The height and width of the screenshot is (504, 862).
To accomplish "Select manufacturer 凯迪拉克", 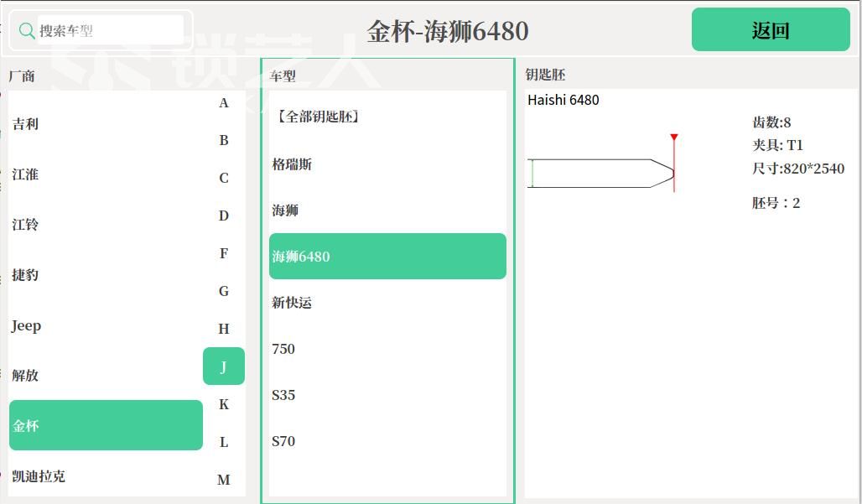I will (106, 476).
